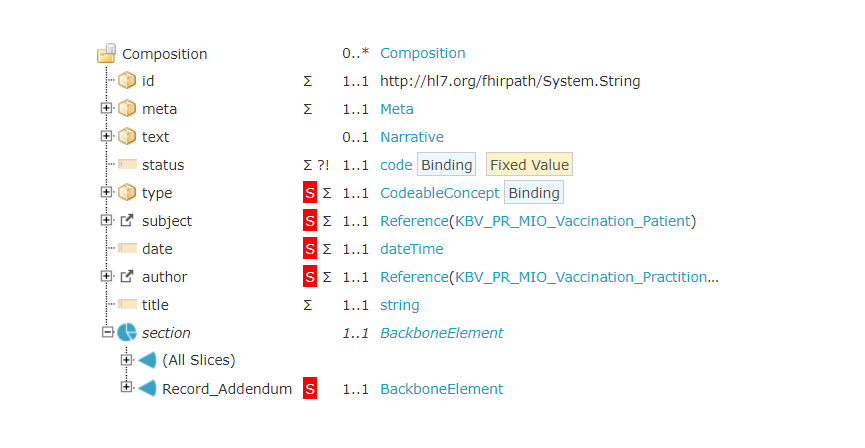865x448 pixels.
Task: Click the cube icon next to id
Action: coord(127,81)
